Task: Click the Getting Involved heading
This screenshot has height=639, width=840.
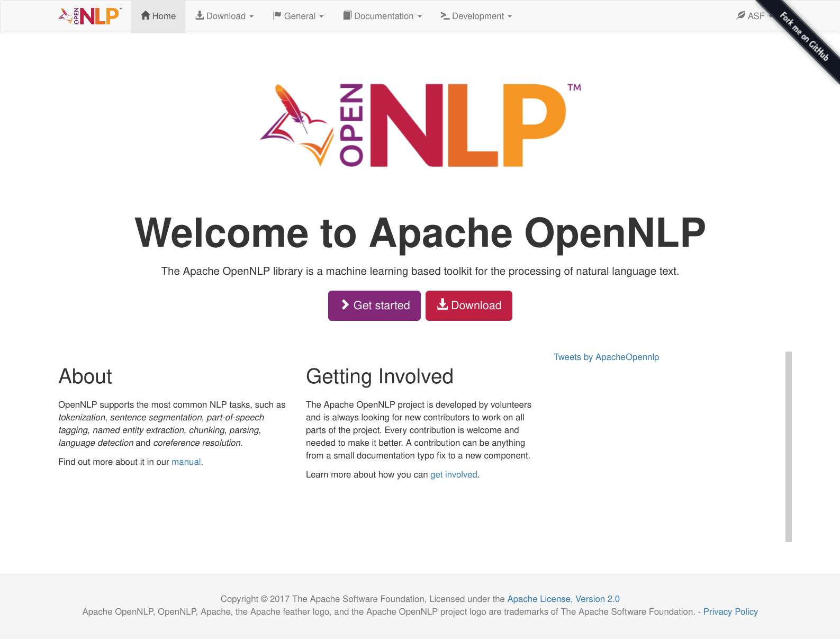Action: pyautogui.click(x=380, y=376)
